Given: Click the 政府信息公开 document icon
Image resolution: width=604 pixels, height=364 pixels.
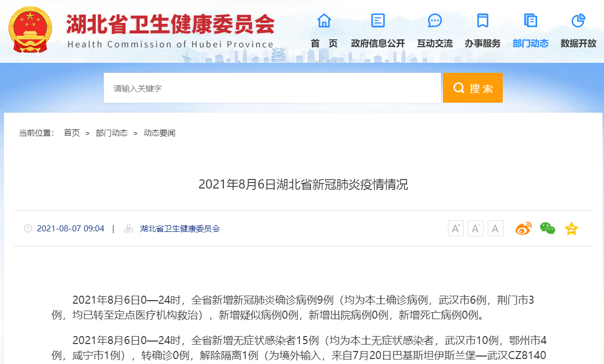Looking at the screenshot, I should point(378,20).
